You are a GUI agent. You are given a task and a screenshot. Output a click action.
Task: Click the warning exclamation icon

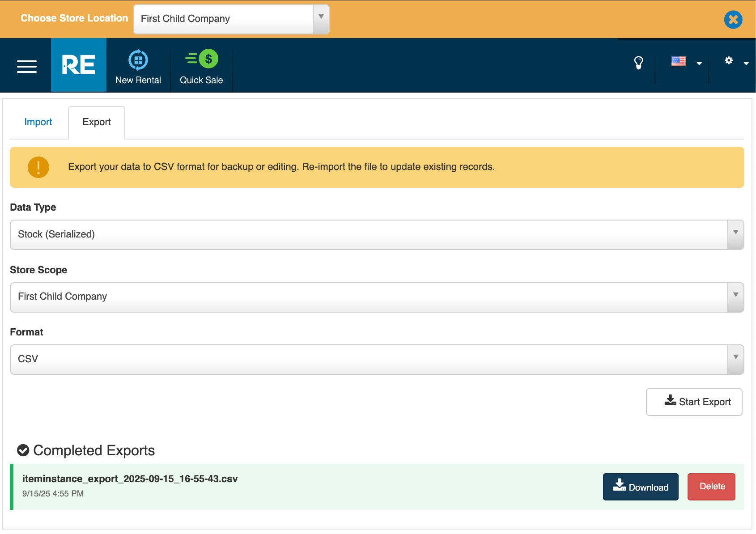click(x=38, y=167)
